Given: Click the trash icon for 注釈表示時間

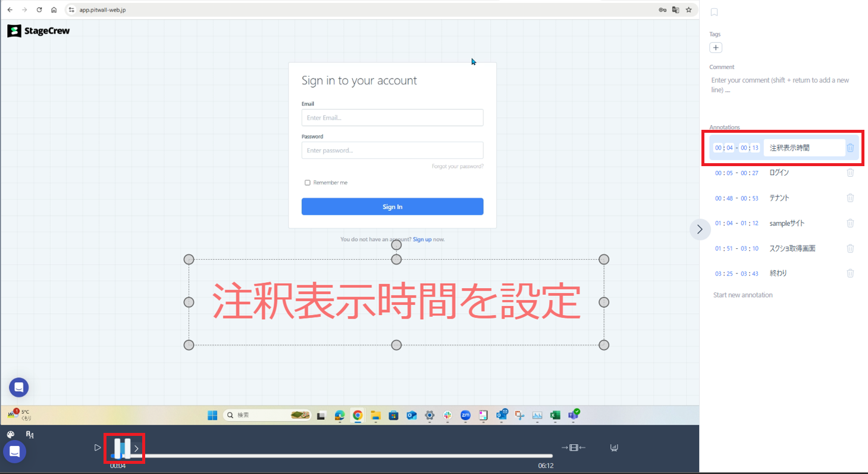Looking at the screenshot, I should 850,148.
